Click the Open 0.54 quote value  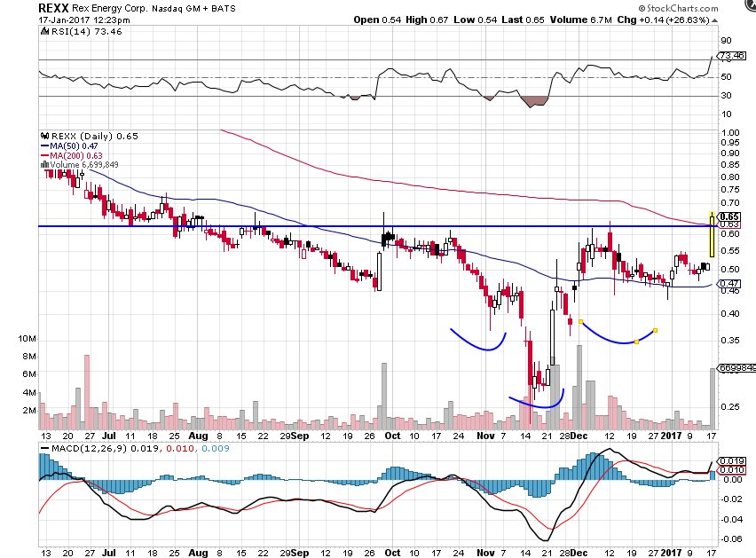377,20
